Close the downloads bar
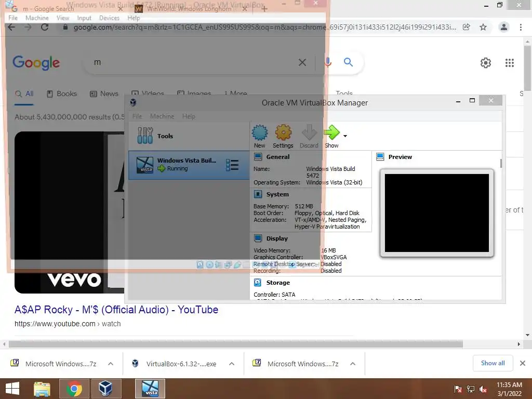Image resolution: width=532 pixels, height=399 pixels. pos(523,363)
